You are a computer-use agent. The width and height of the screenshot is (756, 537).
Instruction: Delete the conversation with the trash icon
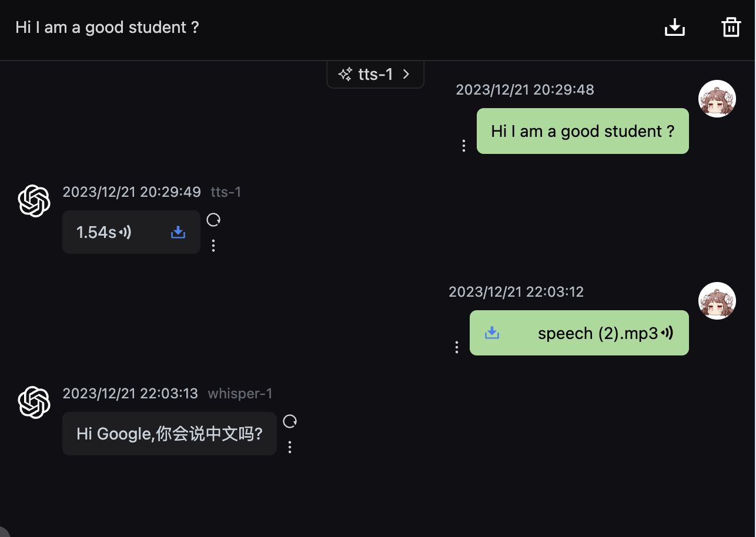click(x=731, y=27)
